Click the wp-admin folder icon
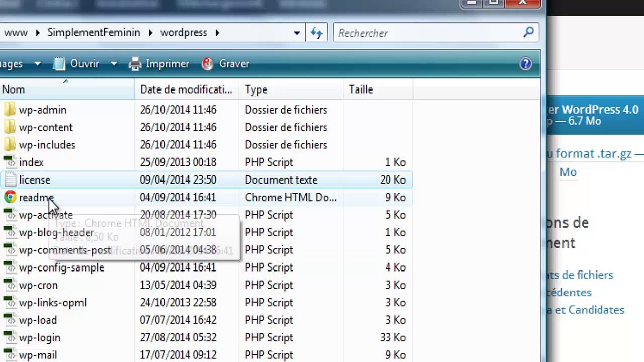Viewport: 644px width, 362px height. coord(10,110)
